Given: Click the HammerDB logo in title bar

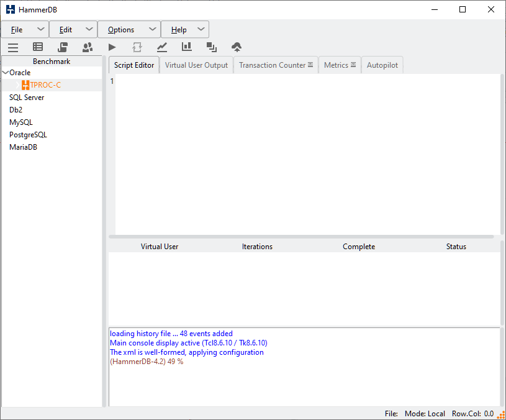Looking at the screenshot, I should [11, 9].
